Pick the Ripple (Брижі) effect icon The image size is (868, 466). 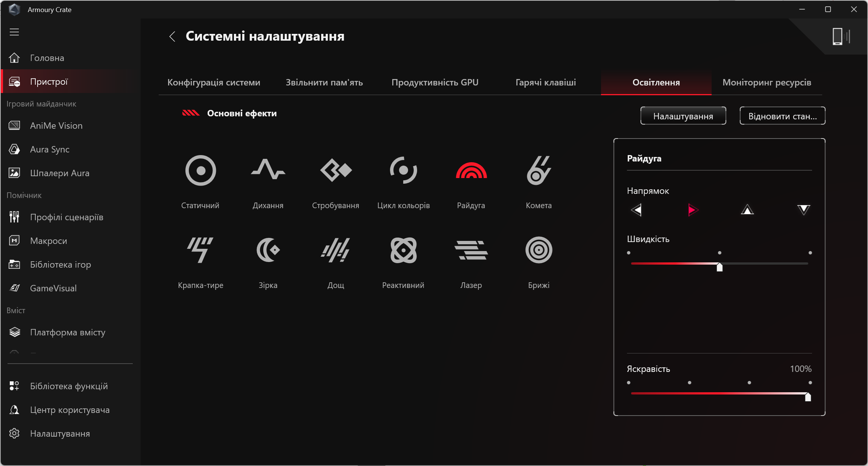tap(539, 250)
